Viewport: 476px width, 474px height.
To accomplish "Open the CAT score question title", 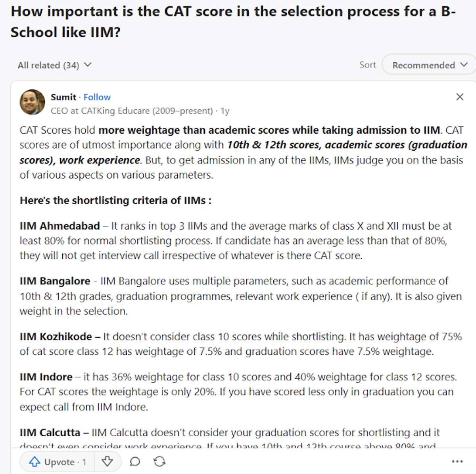I will pyautogui.click(x=233, y=22).
